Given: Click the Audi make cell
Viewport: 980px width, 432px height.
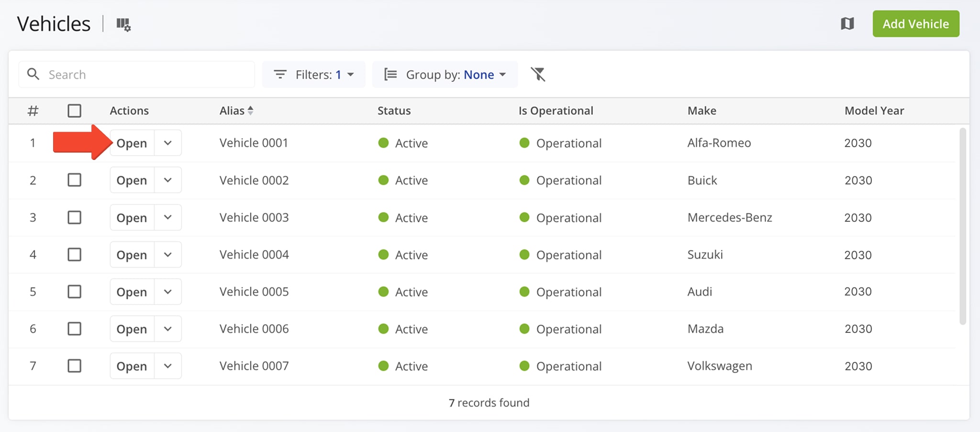Looking at the screenshot, I should [700, 292].
